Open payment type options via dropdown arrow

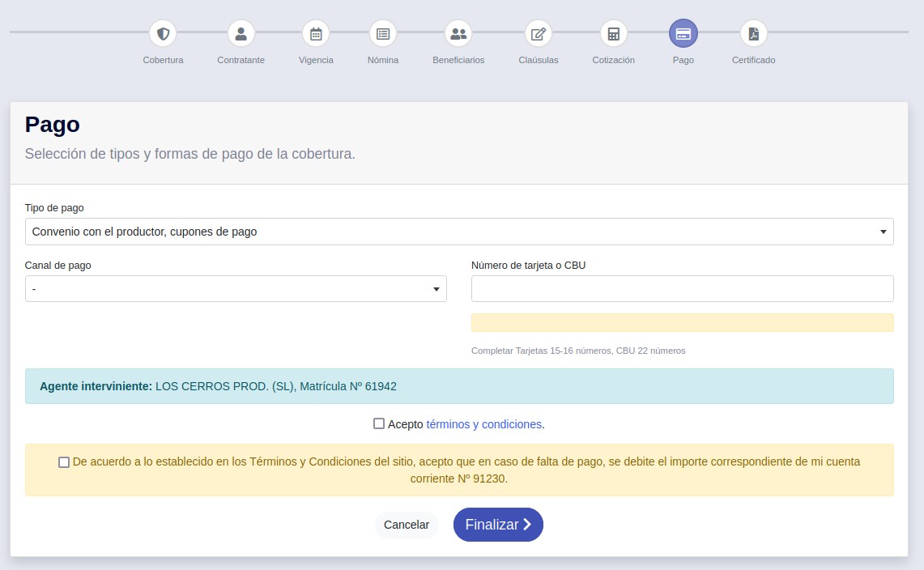pos(884,232)
